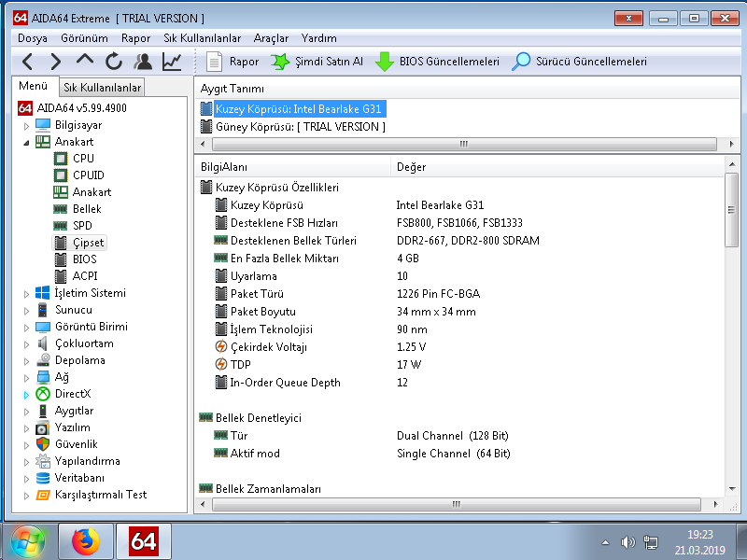The image size is (747, 560).
Task: Open BIOS Güncellemeleri
Action: click(x=437, y=62)
